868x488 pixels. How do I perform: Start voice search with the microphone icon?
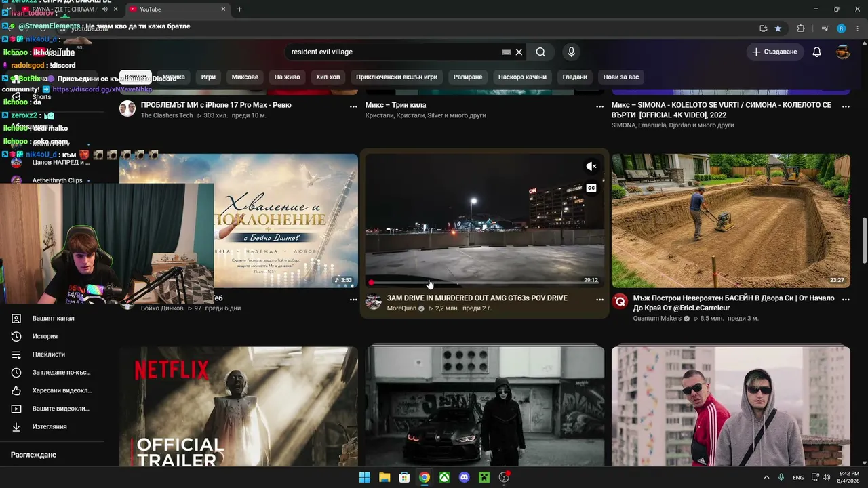tap(571, 52)
